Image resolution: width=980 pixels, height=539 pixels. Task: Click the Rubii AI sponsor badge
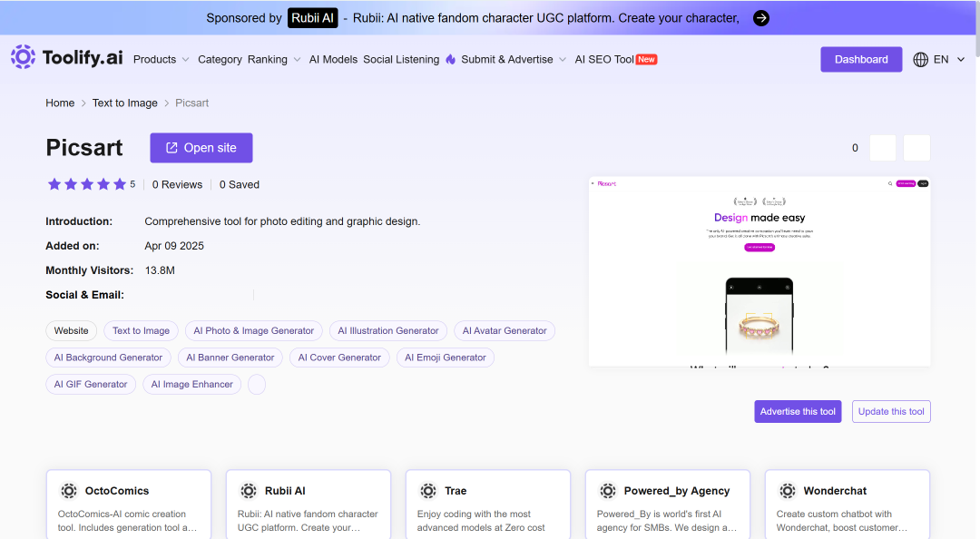[x=312, y=18]
